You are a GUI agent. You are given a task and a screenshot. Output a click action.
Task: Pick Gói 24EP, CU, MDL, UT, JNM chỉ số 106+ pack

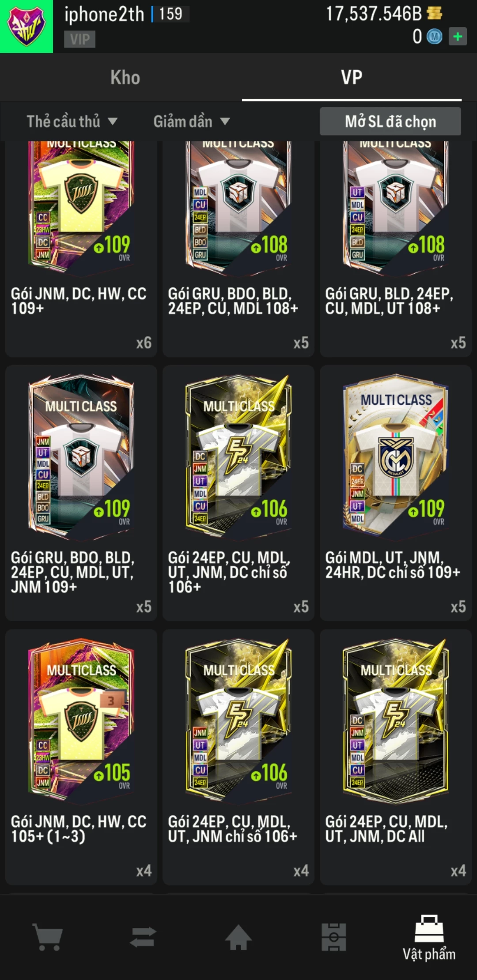(x=238, y=757)
